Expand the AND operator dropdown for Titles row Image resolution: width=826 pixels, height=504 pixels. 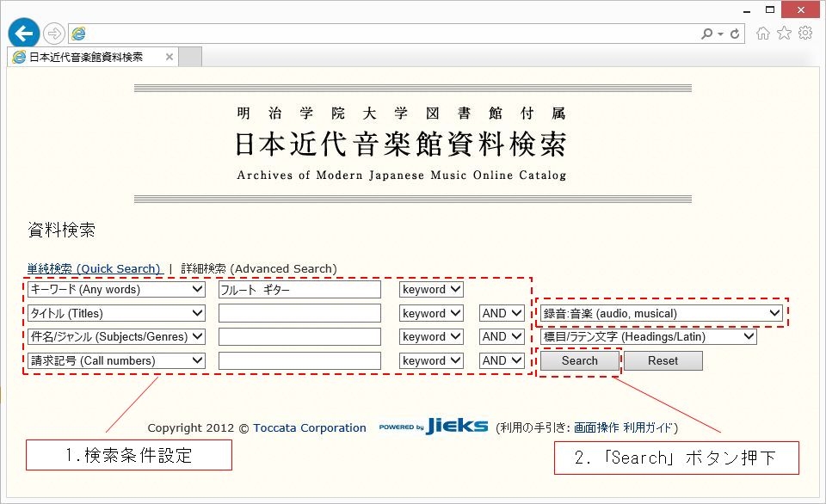point(502,314)
